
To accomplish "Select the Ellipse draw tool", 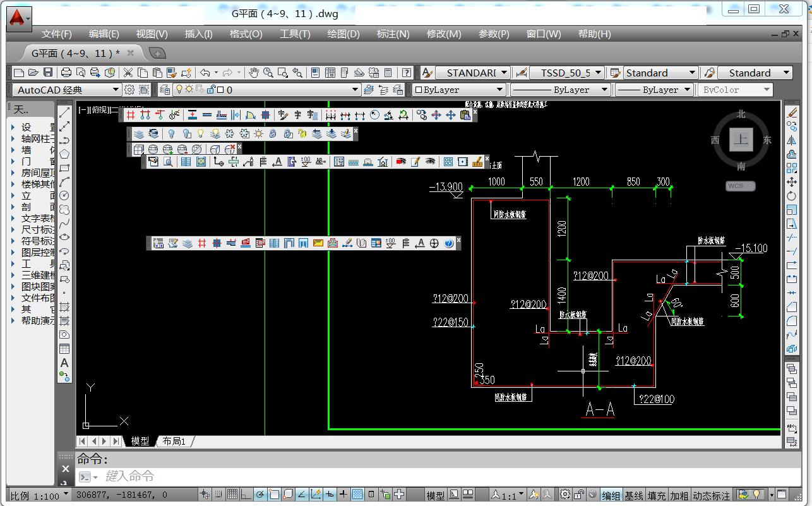I will coord(64,238).
